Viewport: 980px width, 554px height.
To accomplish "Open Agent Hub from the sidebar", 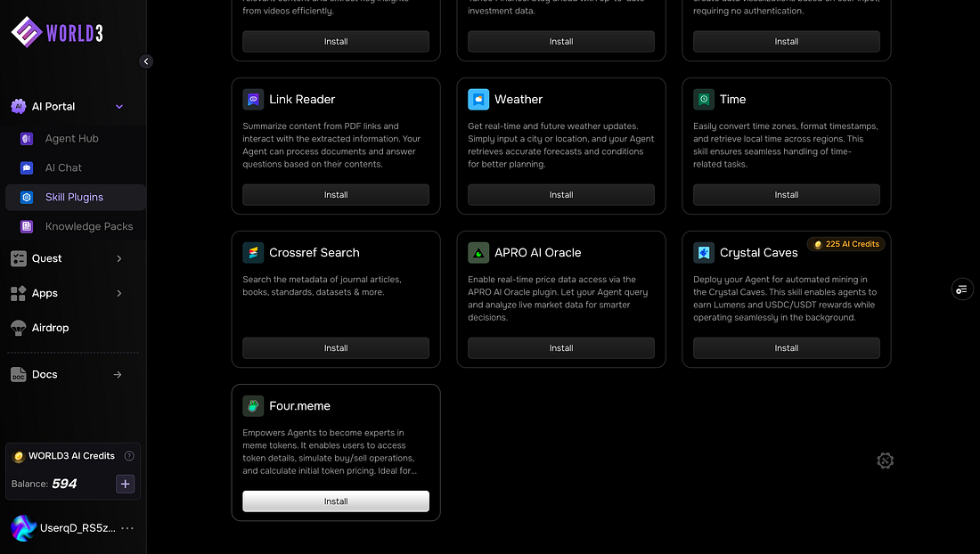I will coord(71,139).
